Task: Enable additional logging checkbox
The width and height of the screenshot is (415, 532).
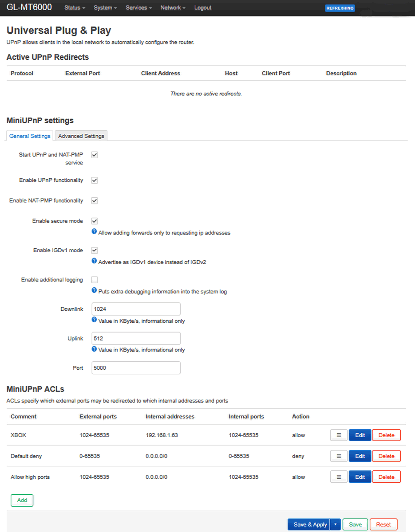Action: tap(95, 280)
